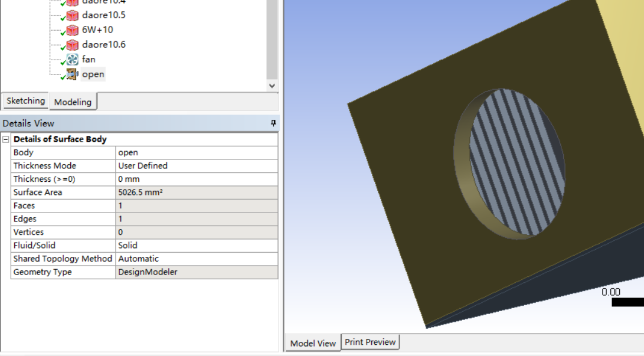Click the red body icon beside 6W+10
This screenshot has width=644, height=356.
pyautogui.click(x=72, y=30)
